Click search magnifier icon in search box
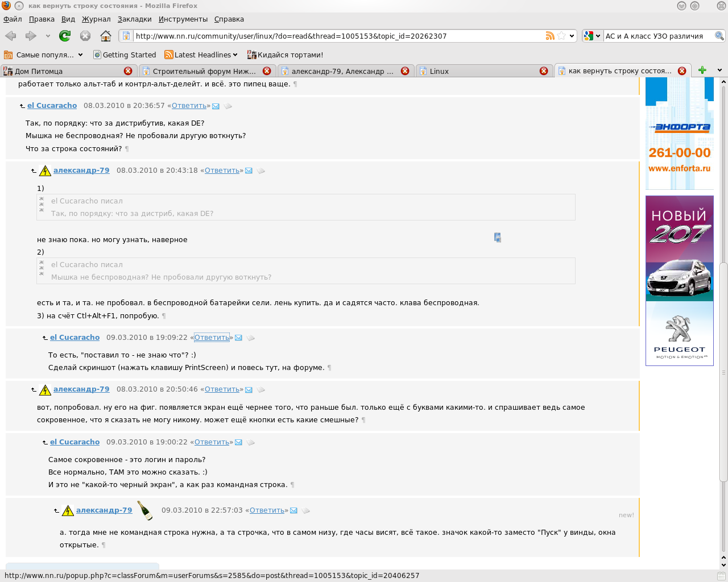Viewport: 728px width, 582px height. click(719, 36)
